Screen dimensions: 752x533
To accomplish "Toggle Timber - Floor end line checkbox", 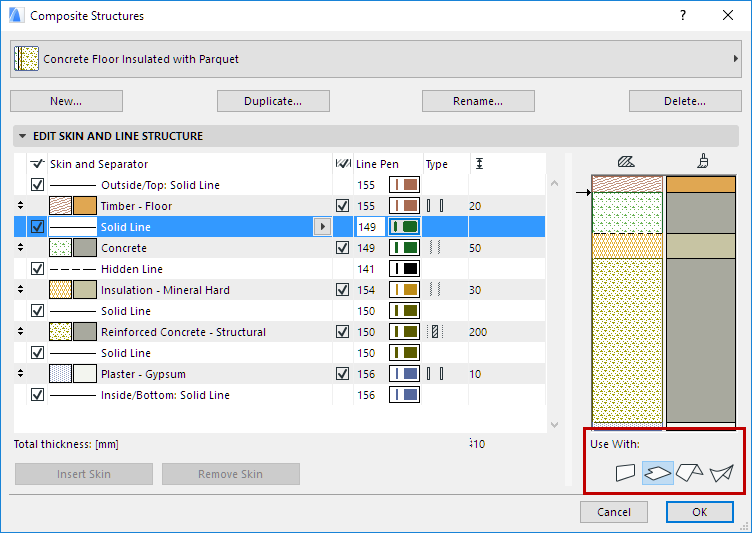I will (x=342, y=206).
